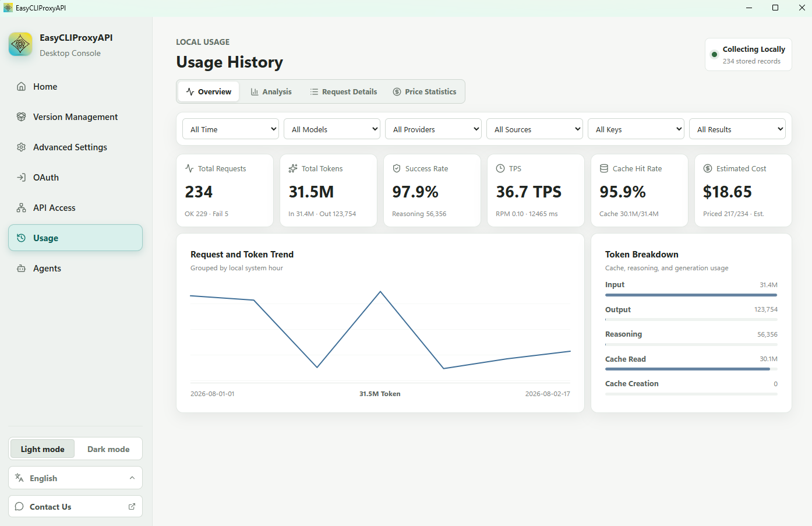Go to Home in the sidebar
Viewport: 812px width, 526px height.
pos(75,86)
